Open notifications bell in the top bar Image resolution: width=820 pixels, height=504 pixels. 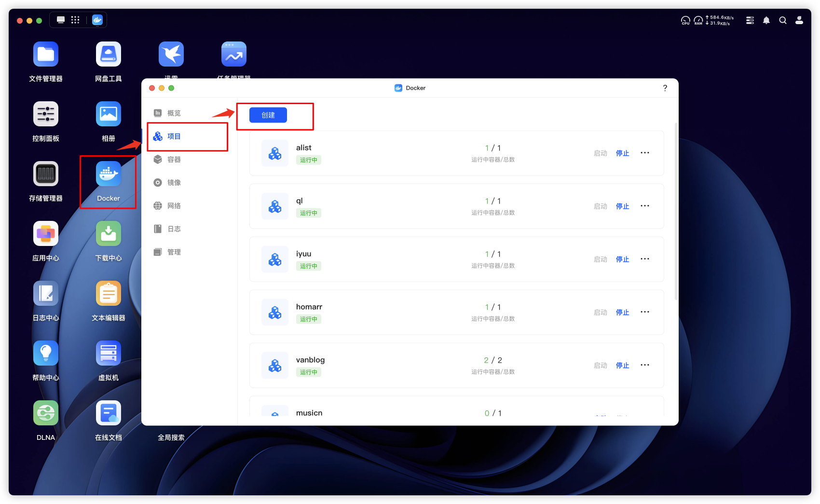[x=766, y=20]
